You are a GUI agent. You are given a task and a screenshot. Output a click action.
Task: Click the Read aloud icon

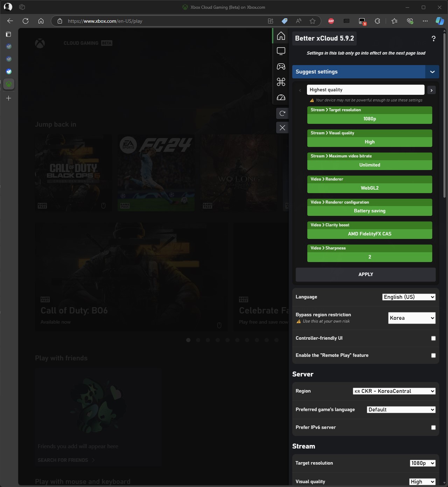(x=299, y=21)
